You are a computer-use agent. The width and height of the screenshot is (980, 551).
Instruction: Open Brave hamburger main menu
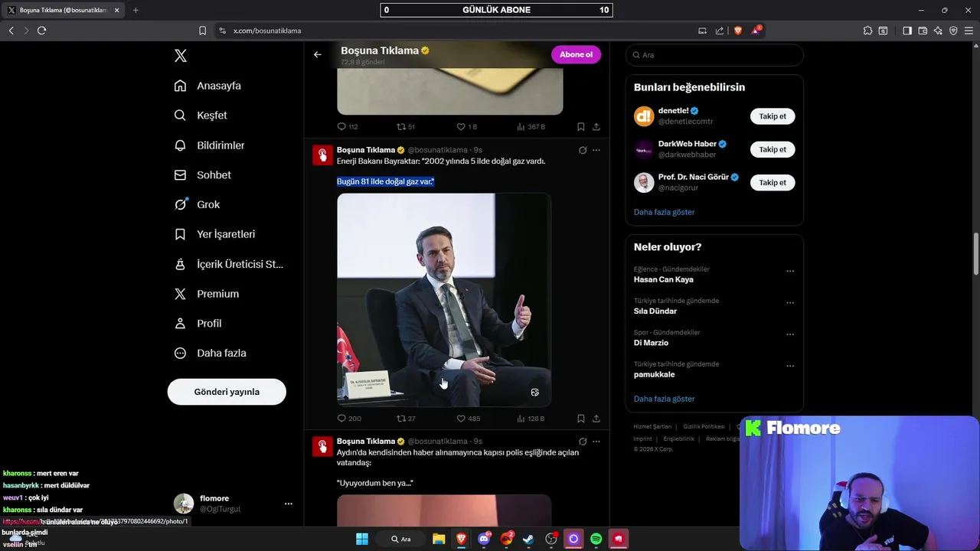point(969,31)
